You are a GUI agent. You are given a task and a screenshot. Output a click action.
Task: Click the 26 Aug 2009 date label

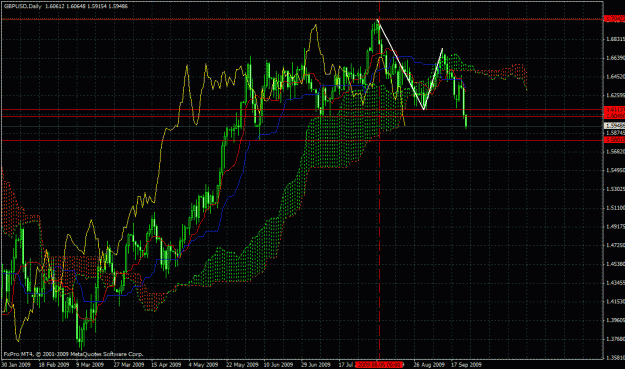[429, 364]
